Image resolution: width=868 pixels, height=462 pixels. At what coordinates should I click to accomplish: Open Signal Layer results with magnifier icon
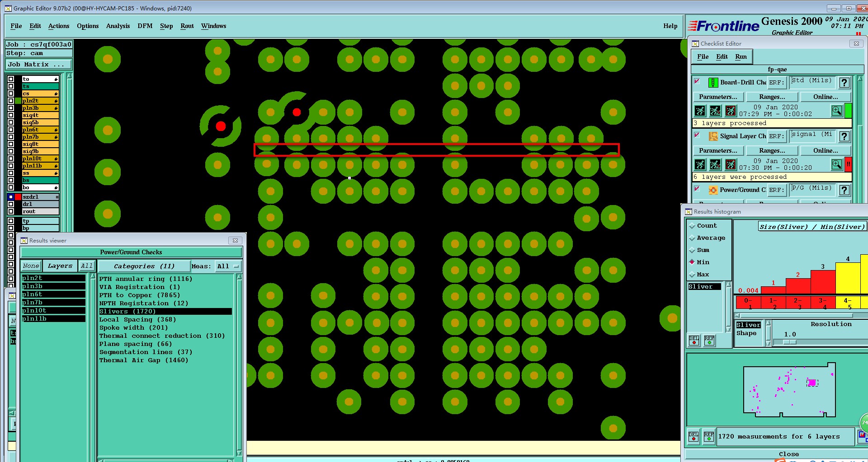(837, 164)
